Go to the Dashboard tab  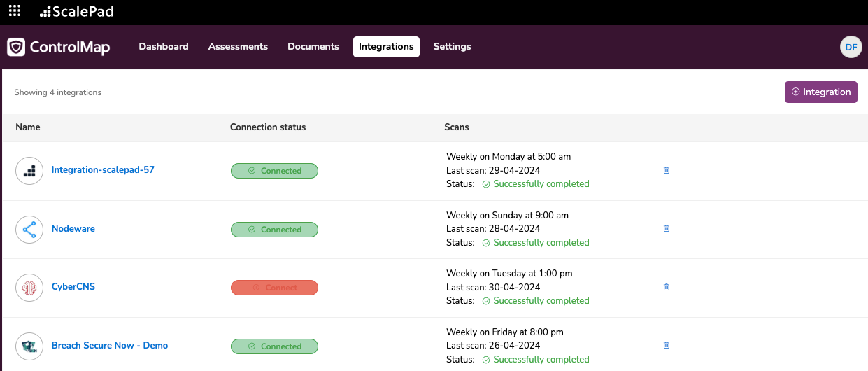[x=164, y=47]
